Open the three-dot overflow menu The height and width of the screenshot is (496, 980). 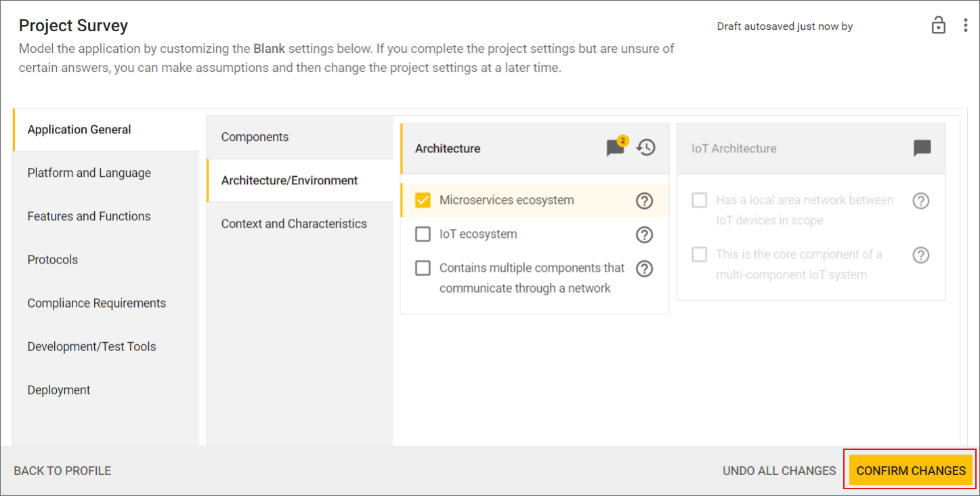click(966, 24)
